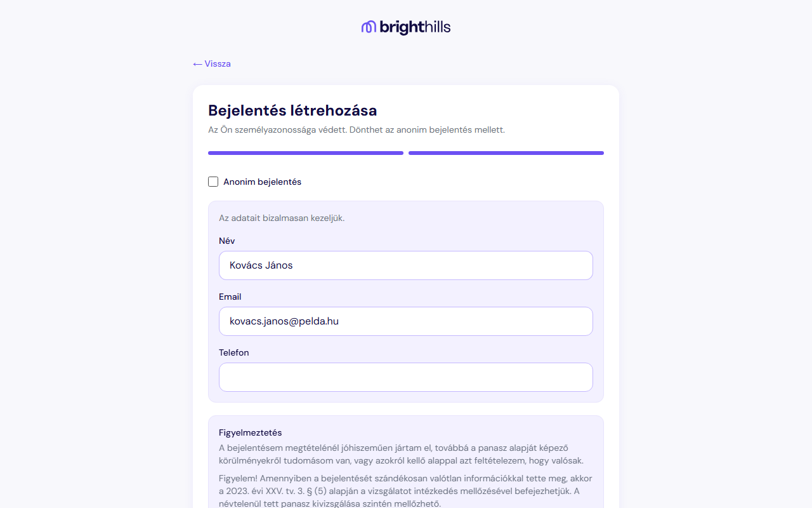Click the Email field label
Screen dimensions: 812x508
[x=230, y=297]
